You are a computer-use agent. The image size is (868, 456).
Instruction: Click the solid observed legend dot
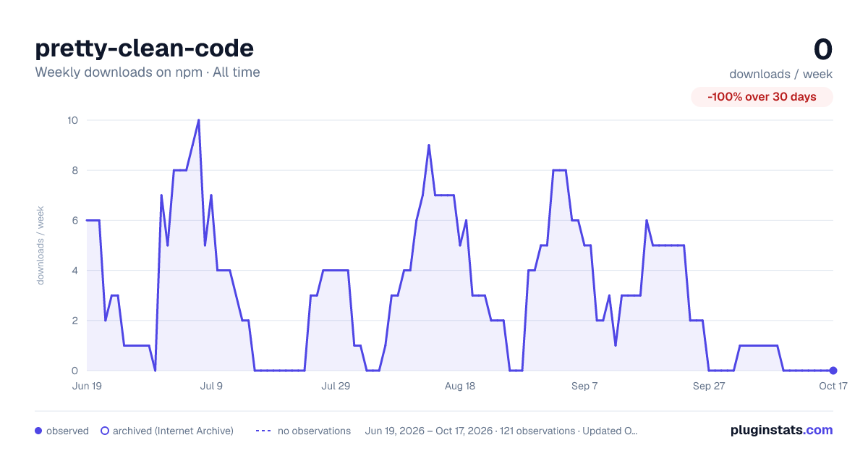click(x=38, y=431)
